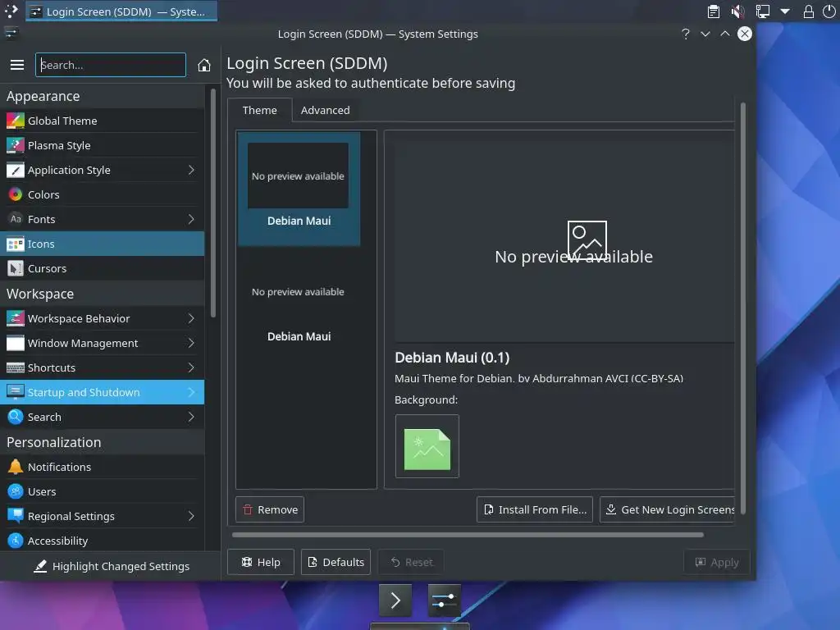Image resolution: width=840 pixels, height=630 pixels.
Task: Click the system settings icon in bottom dock
Action: tap(444, 600)
